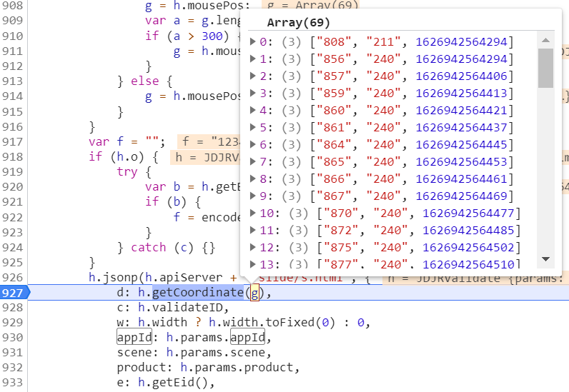Click line number 920 in gutter
The width and height of the screenshot is (569, 392).
[x=12, y=187]
